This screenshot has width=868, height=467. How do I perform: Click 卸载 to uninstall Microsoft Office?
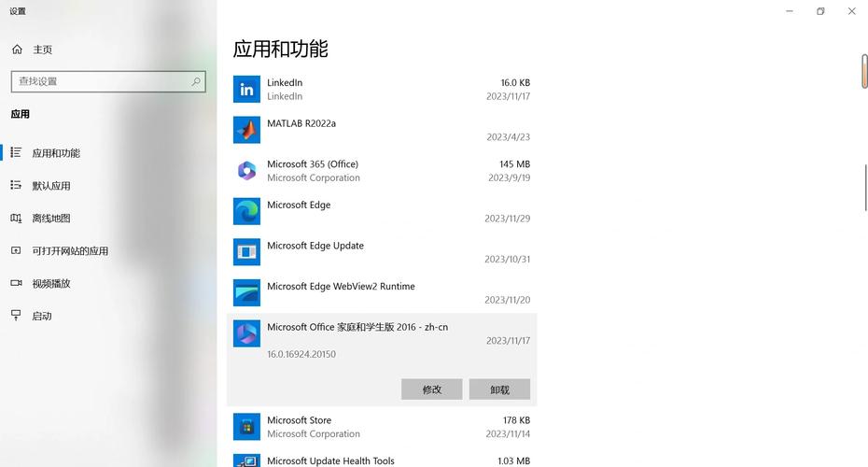[499, 389]
